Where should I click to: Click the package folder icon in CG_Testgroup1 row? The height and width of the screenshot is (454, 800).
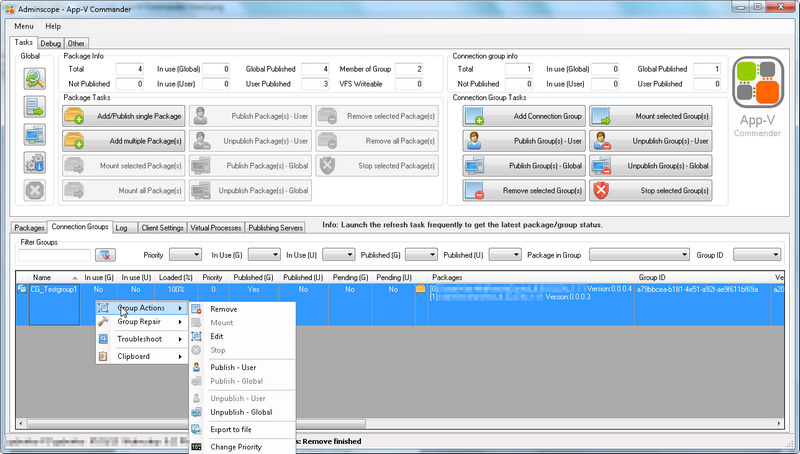(x=420, y=289)
